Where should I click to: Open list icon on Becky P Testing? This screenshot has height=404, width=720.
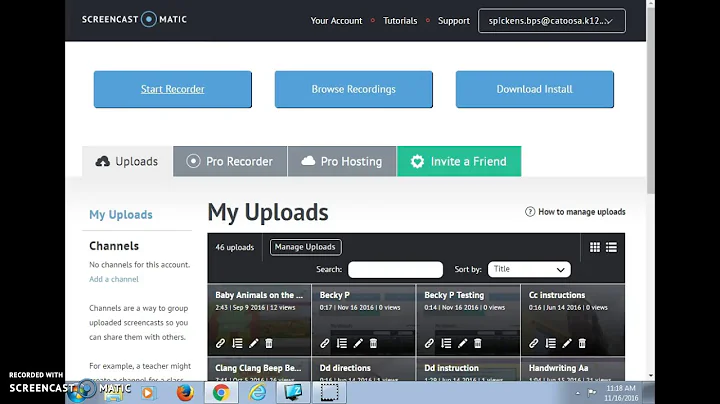coord(446,343)
